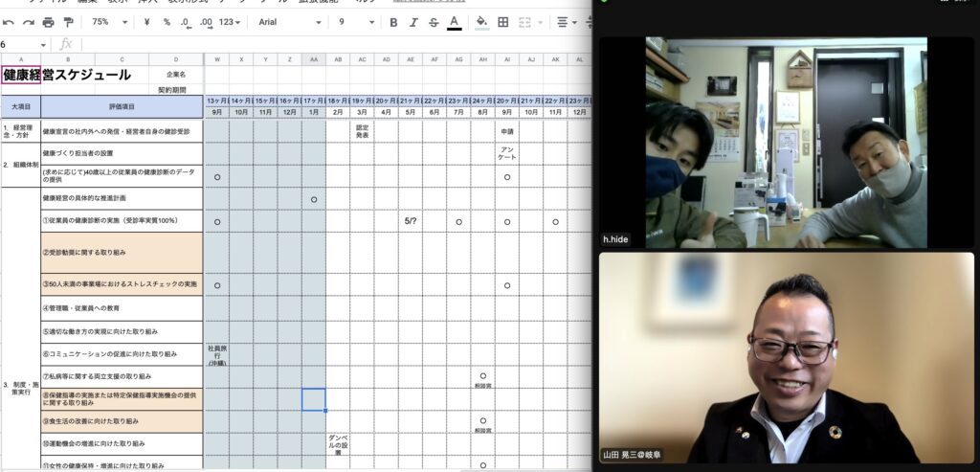Select the アンケート cell

point(507,153)
